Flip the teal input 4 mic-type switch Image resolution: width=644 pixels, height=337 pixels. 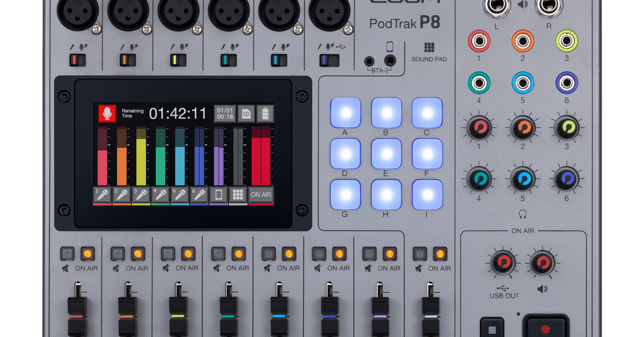(x=229, y=60)
